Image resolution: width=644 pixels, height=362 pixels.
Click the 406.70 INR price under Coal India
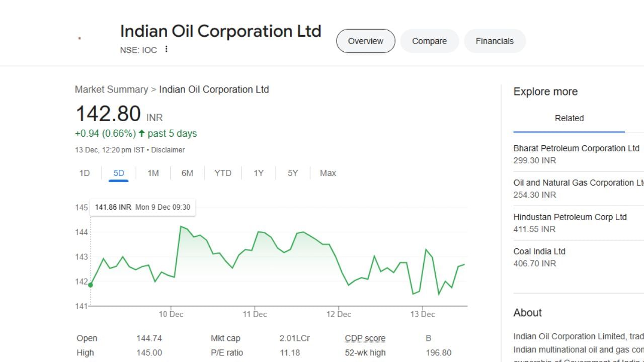[x=534, y=263]
